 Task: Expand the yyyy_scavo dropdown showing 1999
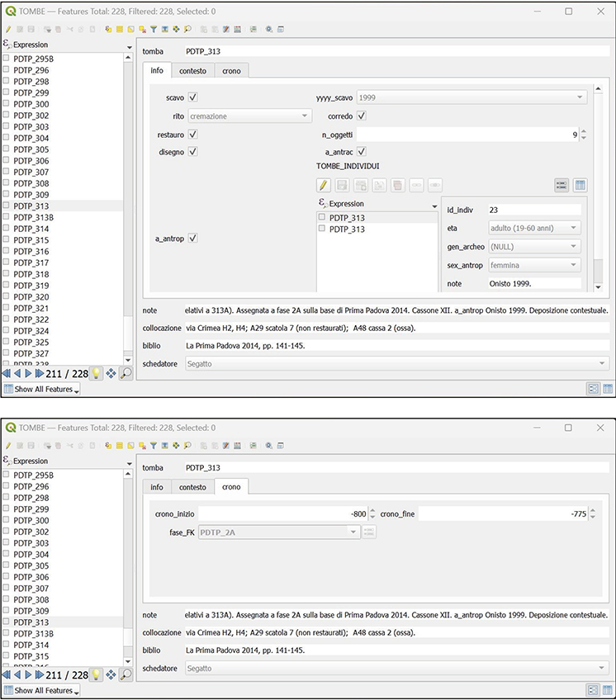point(471,98)
